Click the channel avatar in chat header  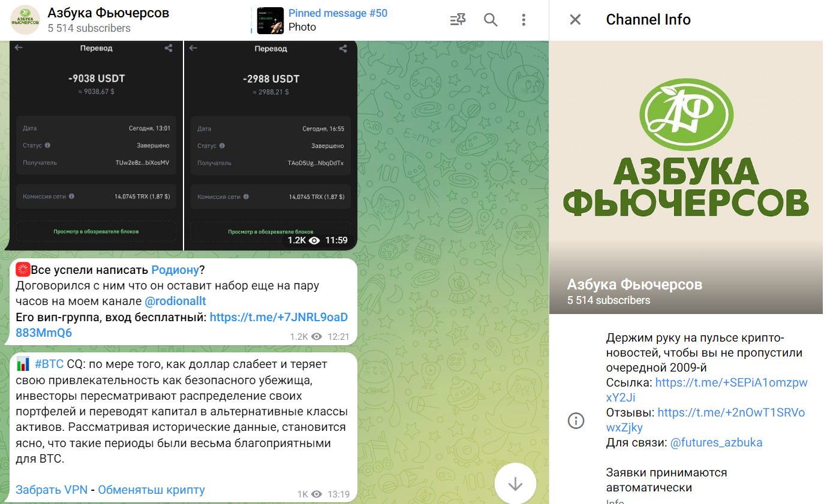point(26,20)
